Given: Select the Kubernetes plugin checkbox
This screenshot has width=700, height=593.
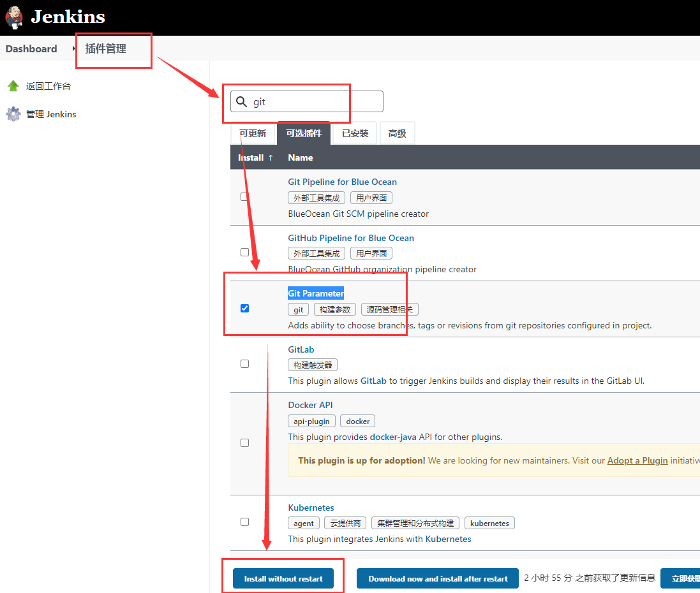Looking at the screenshot, I should click(x=244, y=522).
